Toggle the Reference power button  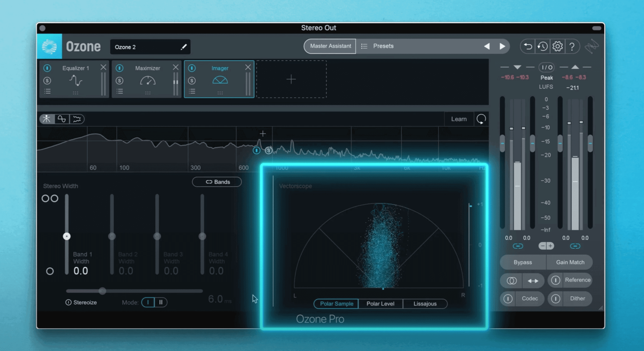(x=555, y=280)
